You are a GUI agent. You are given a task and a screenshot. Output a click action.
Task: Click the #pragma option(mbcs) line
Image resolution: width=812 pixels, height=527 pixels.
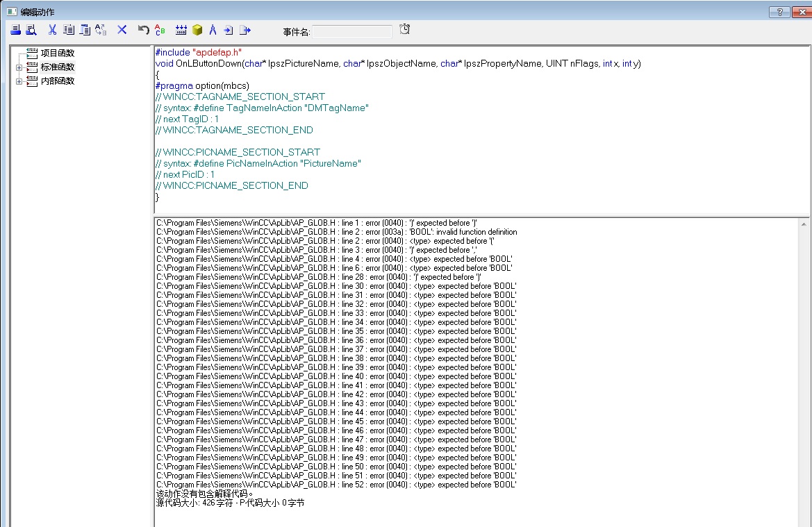202,86
